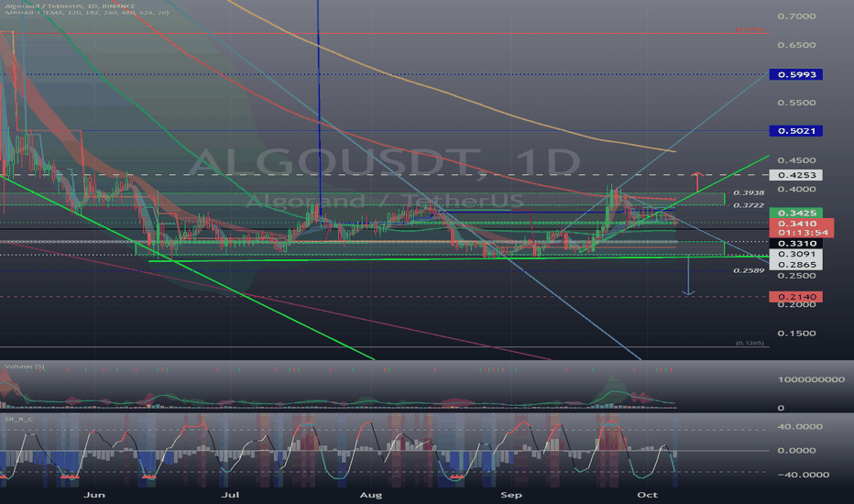
Task: Click the 0.5021 blue price tag
Action: pyautogui.click(x=795, y=131)
